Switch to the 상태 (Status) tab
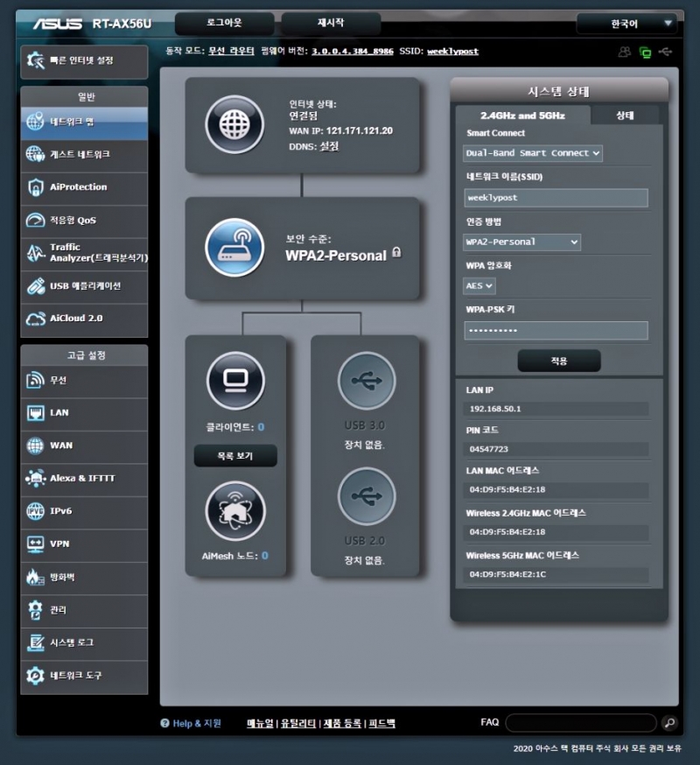Screen dimensions: 700x765 click(625, 116)
